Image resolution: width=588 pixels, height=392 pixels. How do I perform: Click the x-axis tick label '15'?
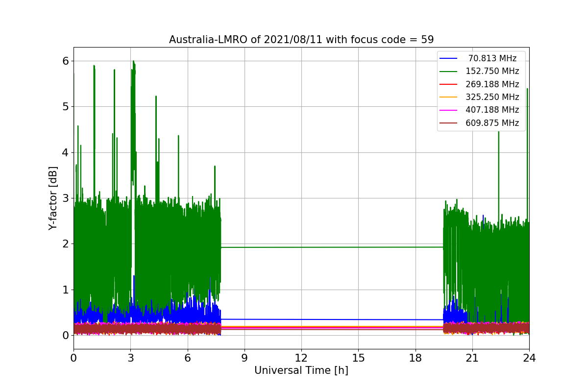pos(358,358)
